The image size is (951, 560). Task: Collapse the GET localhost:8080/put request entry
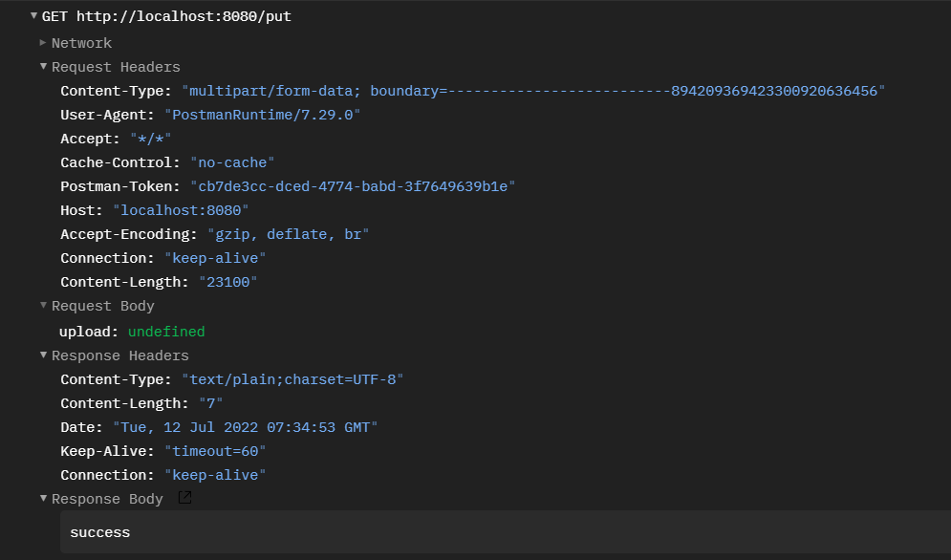tap(34, 16)
